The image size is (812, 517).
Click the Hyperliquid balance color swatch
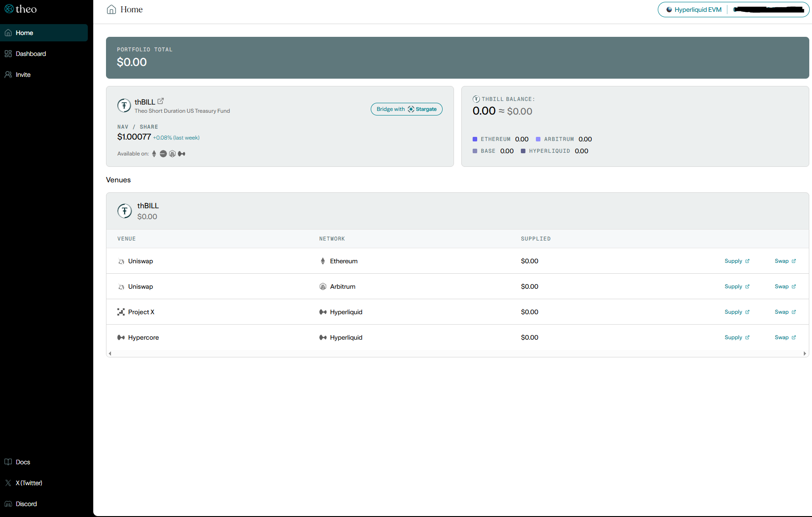(523, 151)
